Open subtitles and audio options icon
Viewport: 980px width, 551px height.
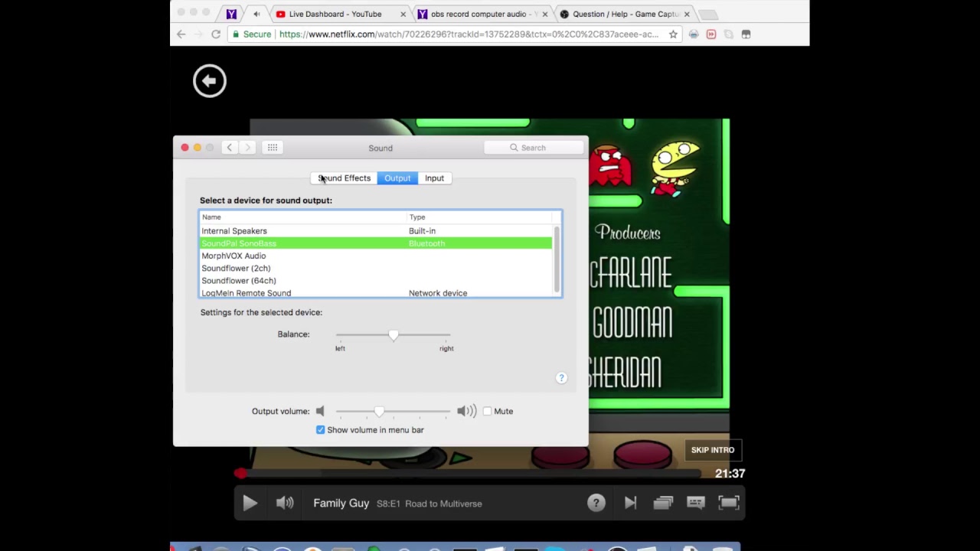pyautogui.click(x=695, y=503)
